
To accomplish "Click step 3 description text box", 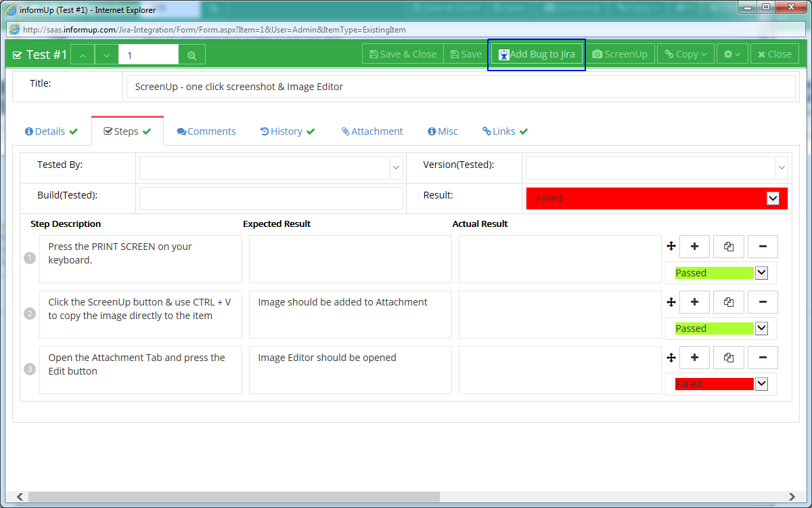I will click(x=141, y=370).
